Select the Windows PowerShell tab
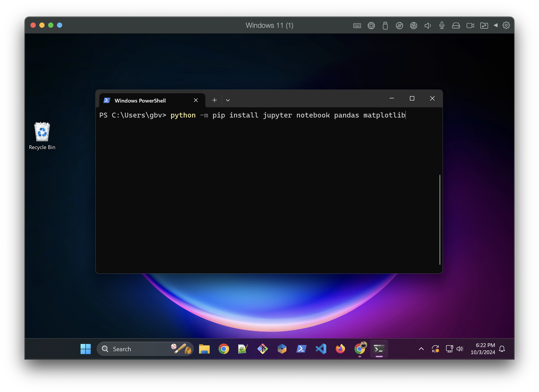539x392 pixels. (140, 101)
